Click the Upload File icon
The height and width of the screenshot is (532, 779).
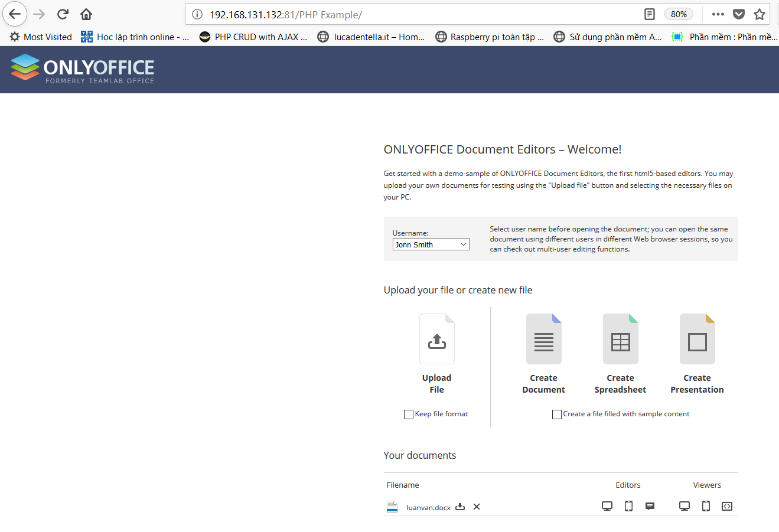click(x=437, y=339)
